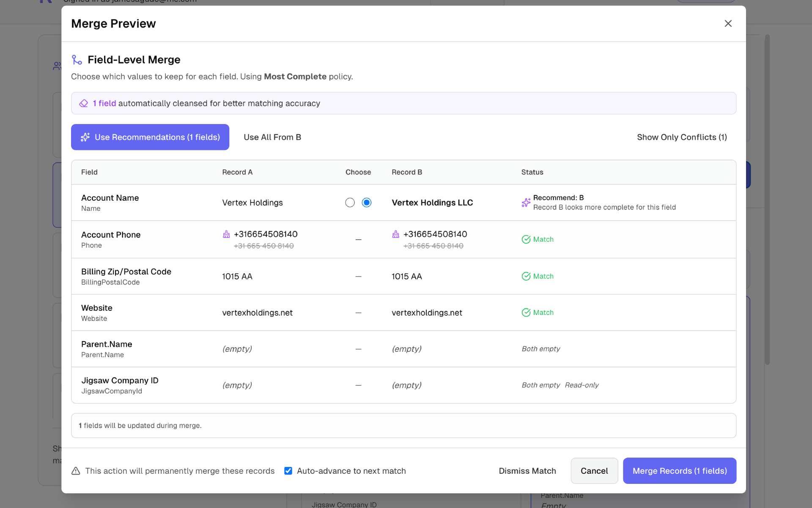The height and width of the screenshot is (508, 812).
Task: Click cleansed icon beside Record A phone
Action: 226,234
